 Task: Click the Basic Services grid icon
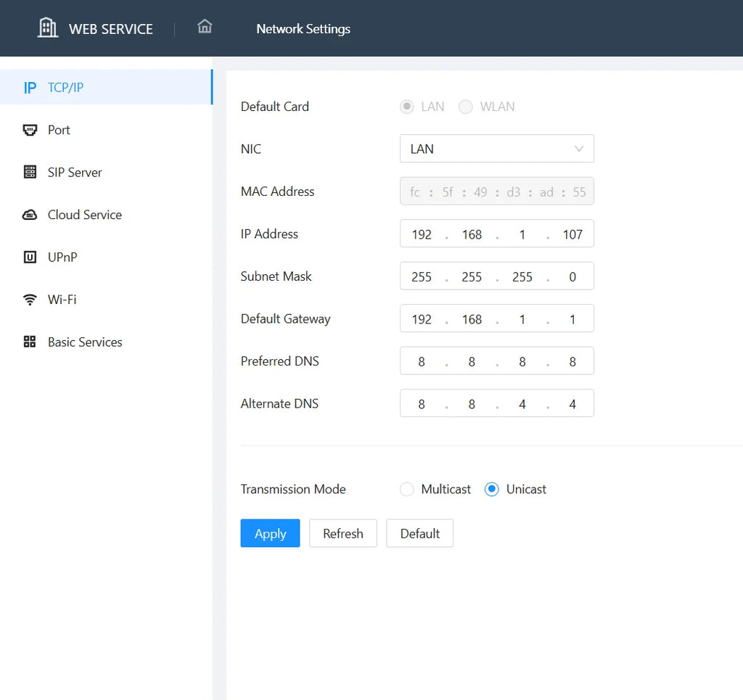[x=30, y=342]
